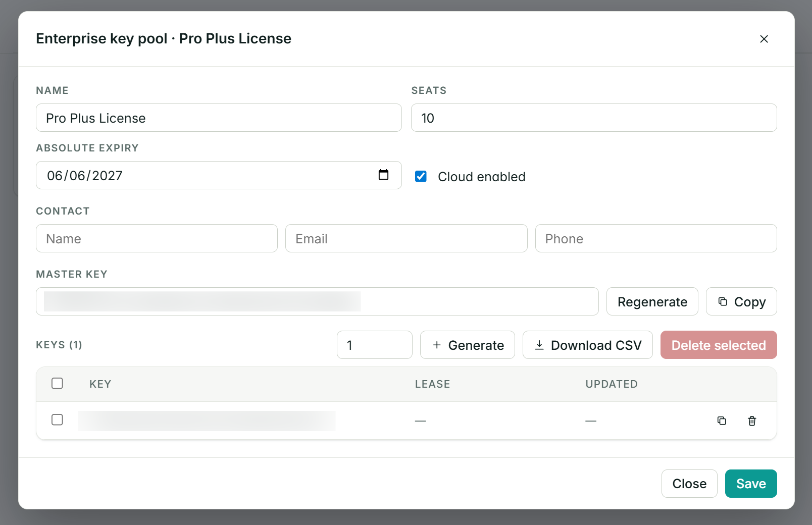This screenshot has width=812, height=525.
Task: Open the calendar picker for Absolute Expiry
Action: pyautogui.click(x=383, y=175)
